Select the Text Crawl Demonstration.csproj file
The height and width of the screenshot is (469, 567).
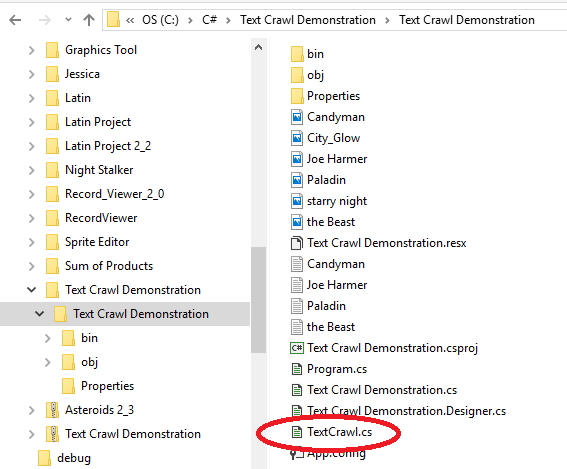[x=384, y=348]
